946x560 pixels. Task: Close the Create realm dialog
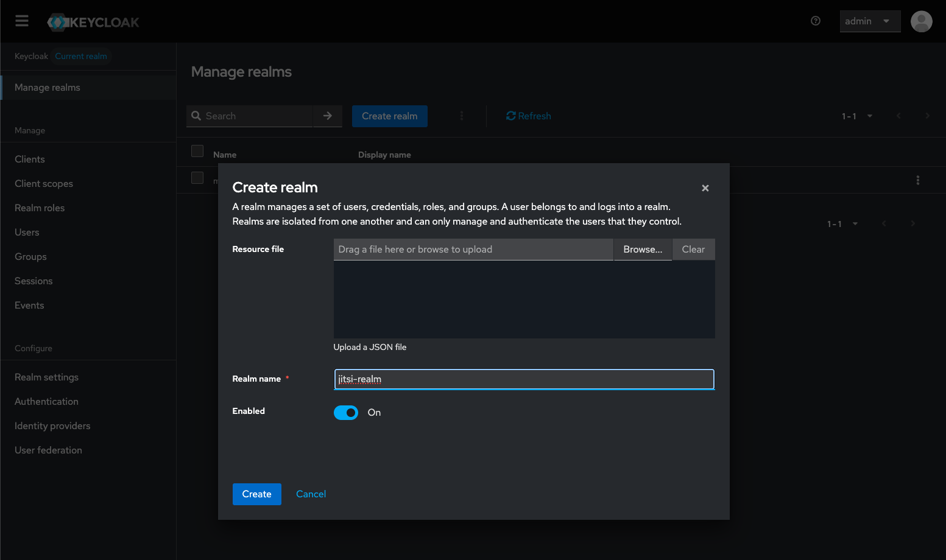[x=705, y=188]
